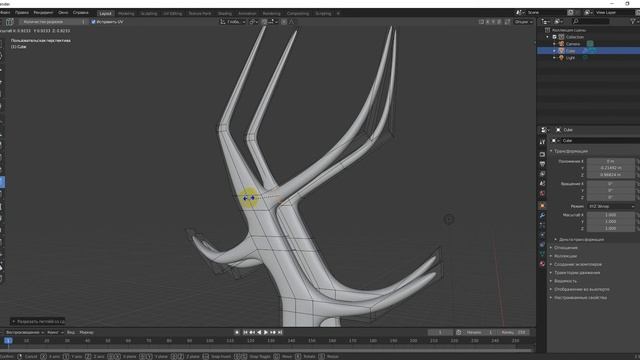The width and height of the screenshot is (640, 360).
Task: Open rotation mode XYZ Euler dropdown
Action: point(611,207)
